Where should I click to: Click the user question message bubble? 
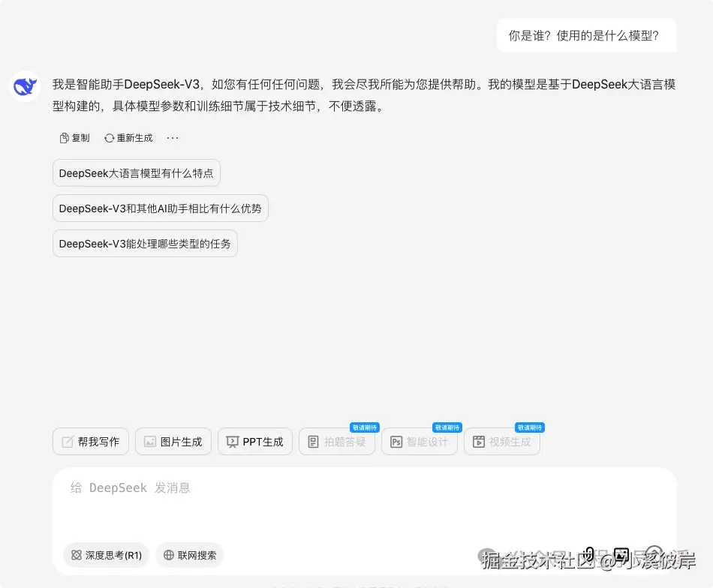tap(587, 35)
